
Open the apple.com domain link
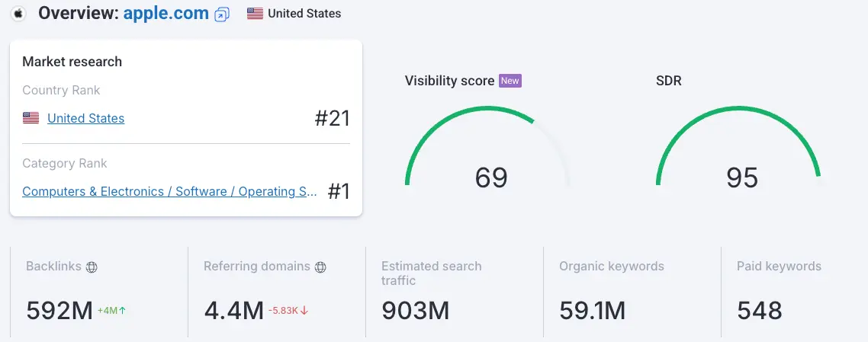[166, 13]
